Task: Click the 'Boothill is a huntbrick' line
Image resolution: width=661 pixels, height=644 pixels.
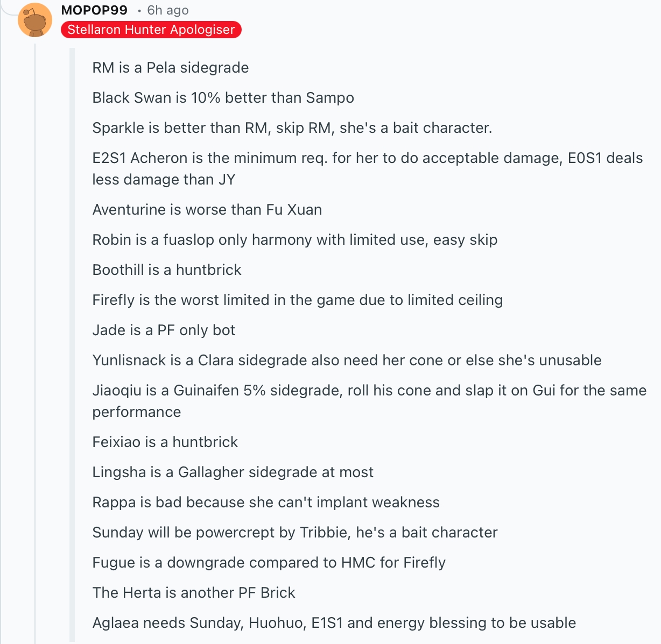Action: [x=167, y=270]
